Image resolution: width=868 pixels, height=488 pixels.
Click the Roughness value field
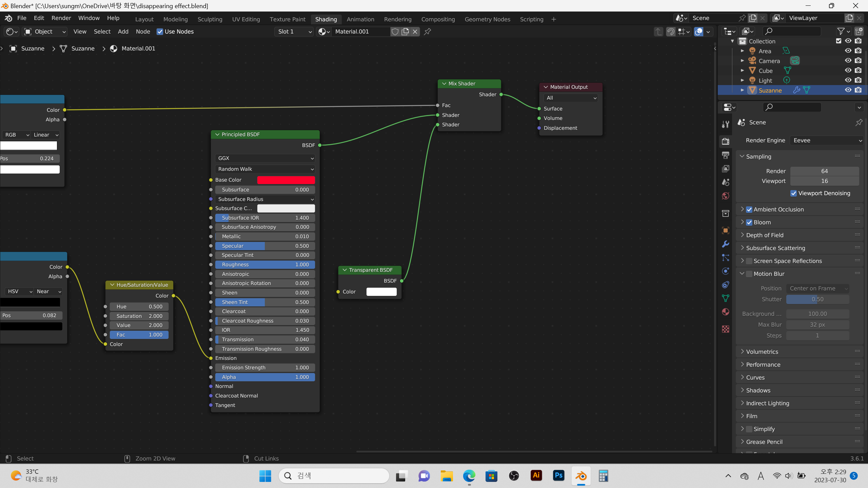point(265,265)
